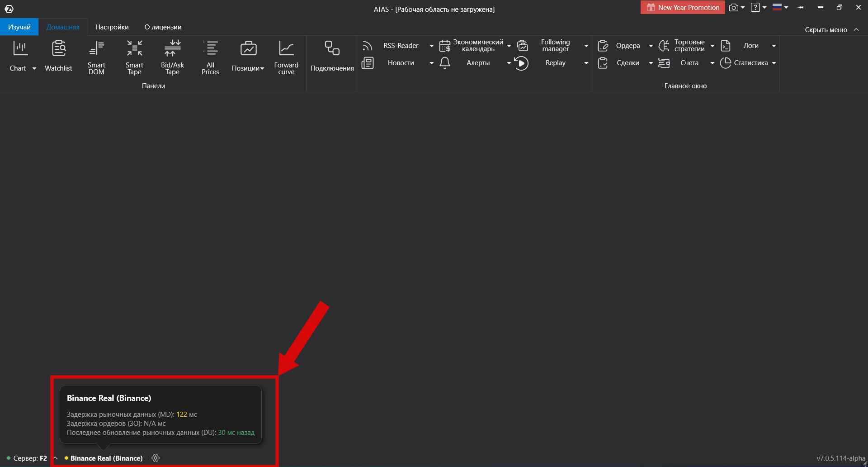Viewport: 868px width, 467px height.
Task: Click the Ордера clipboard icon
Action: click(603, 46)
